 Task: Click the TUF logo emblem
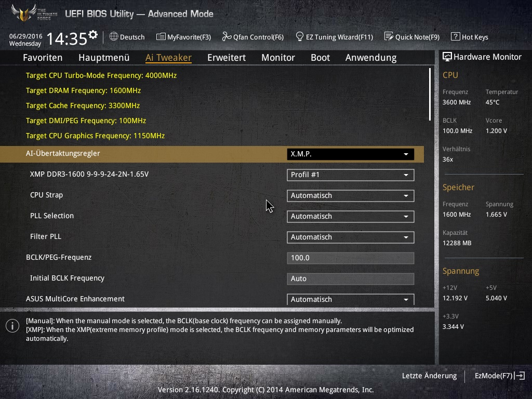pos(24,13)
